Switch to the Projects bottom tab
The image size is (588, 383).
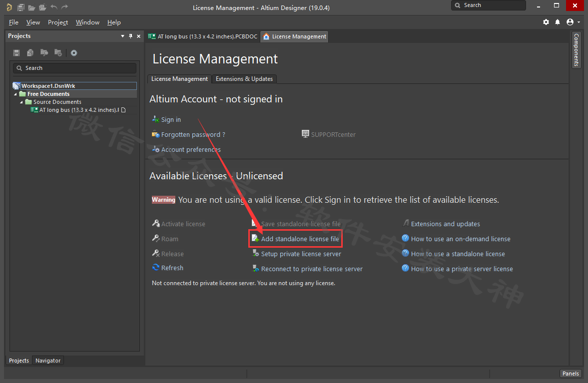(x=19, y=361)
